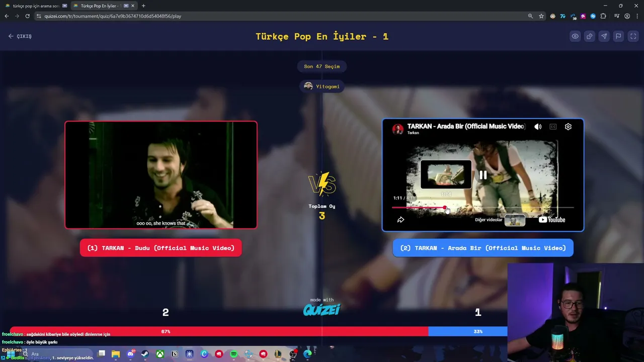Open the browser profile menu
This screenshot has width=644, height=362.
[x=627, y=16]
